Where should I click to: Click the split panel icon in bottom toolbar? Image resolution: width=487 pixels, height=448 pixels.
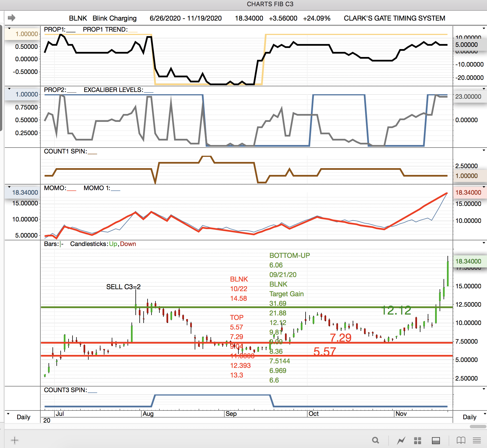[436, 440]
